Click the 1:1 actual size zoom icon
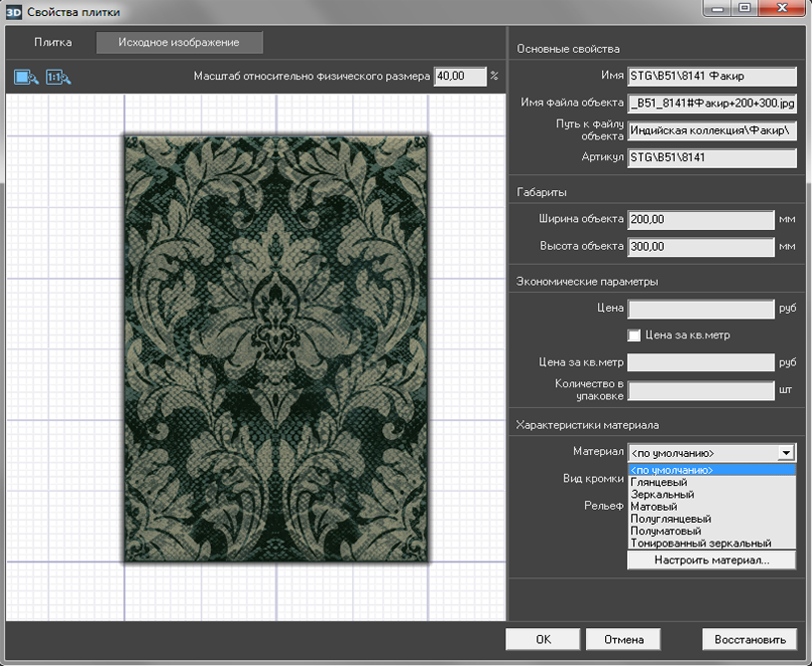812x666 pixels. coord(59,77)
